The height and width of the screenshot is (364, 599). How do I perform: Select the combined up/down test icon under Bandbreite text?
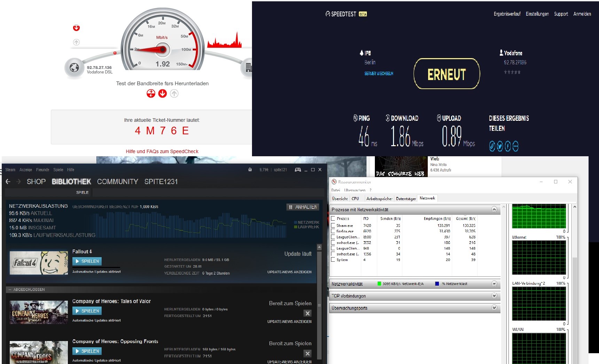pyautogui.click(x=151, y=93)
